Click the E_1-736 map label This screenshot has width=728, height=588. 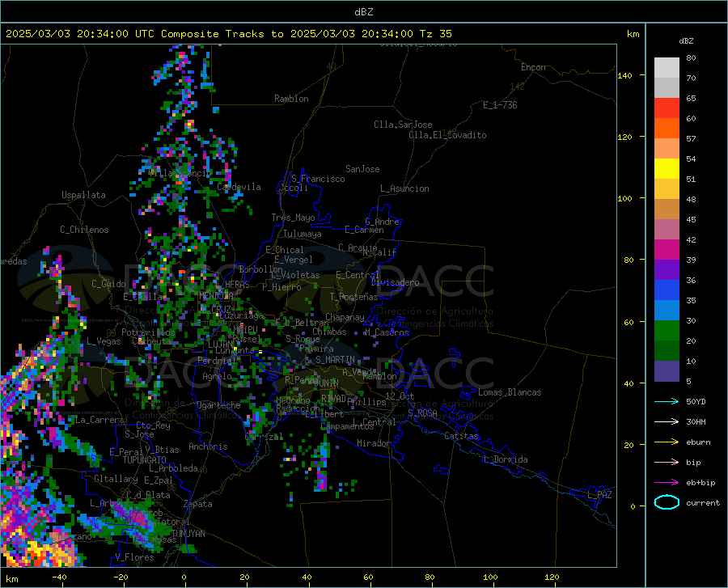click(500, 105)
